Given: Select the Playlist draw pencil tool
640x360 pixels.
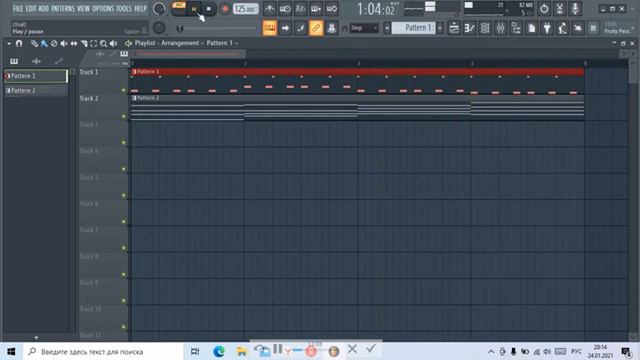Looking at the screenshot, I should [34, 43].
